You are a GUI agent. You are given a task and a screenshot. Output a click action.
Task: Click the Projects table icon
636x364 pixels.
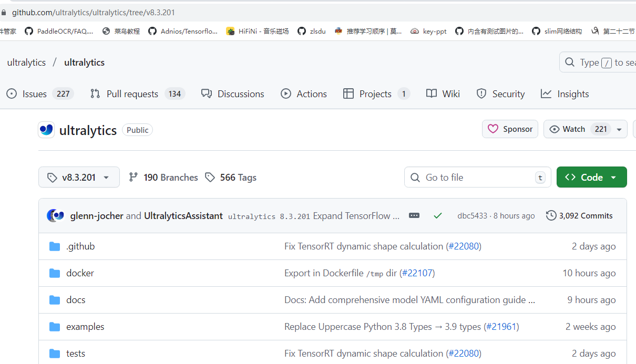point(348,93)
